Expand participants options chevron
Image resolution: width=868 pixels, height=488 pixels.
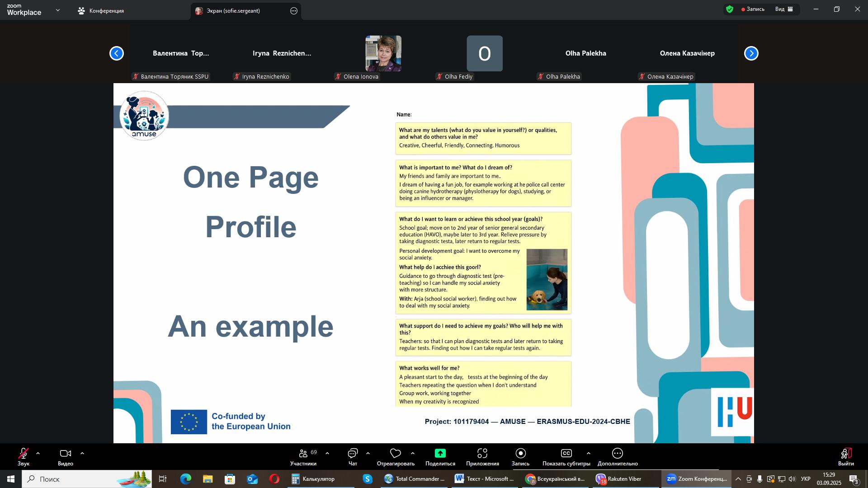pyautogui.click(x=327, y=453)
